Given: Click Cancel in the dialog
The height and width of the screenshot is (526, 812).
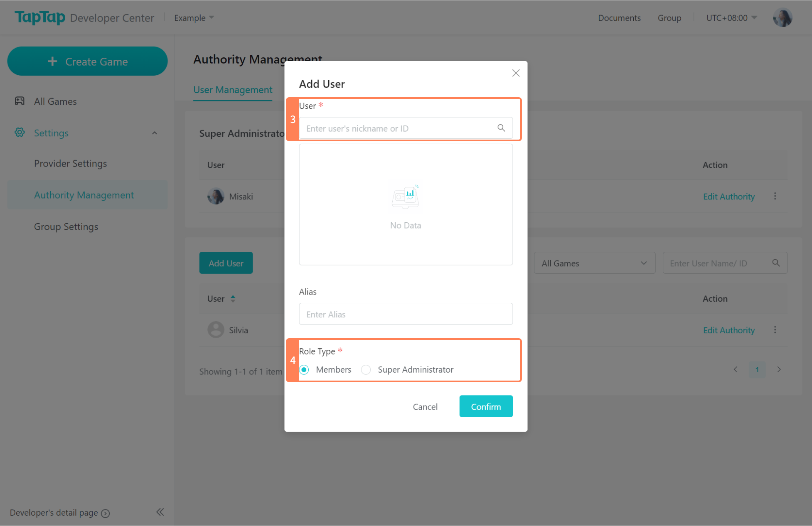Looking at the screenshot, I should pos(425,406).
